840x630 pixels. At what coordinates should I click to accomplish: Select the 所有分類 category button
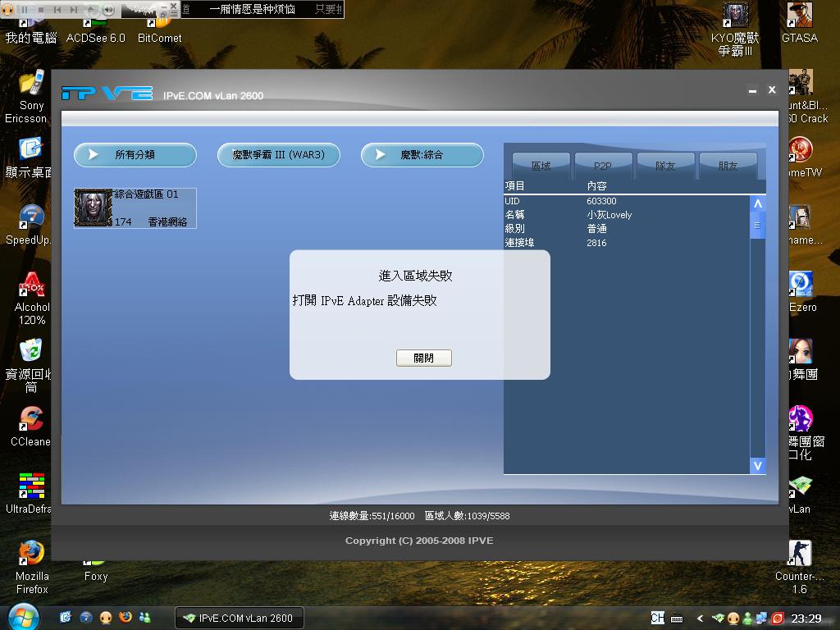tap(135, 155)
